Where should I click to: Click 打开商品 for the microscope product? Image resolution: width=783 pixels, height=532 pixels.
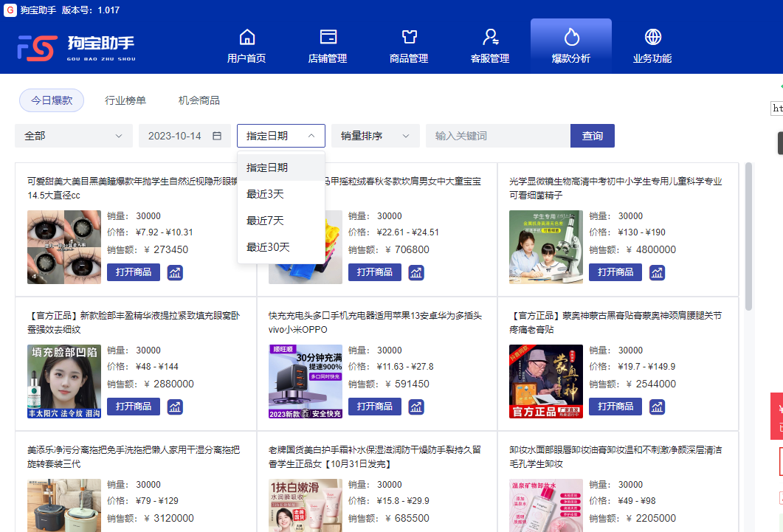click(x=615, y=272)
